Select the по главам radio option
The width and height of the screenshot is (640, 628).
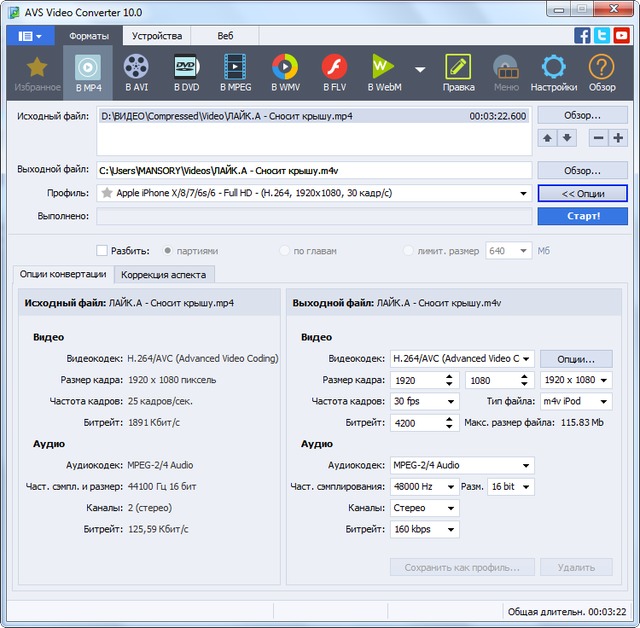(284, 251)
